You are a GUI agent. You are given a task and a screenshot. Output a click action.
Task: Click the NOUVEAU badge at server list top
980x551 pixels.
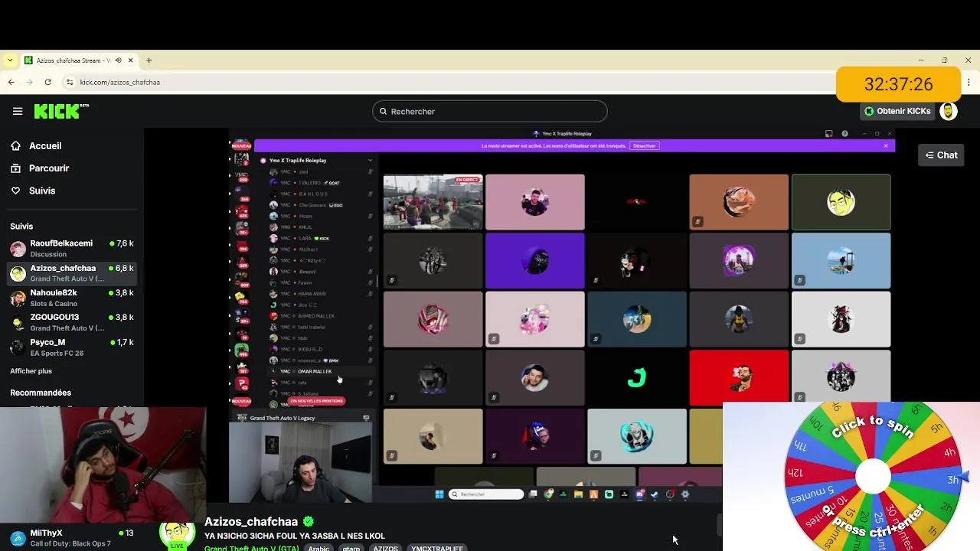[241, 145]
